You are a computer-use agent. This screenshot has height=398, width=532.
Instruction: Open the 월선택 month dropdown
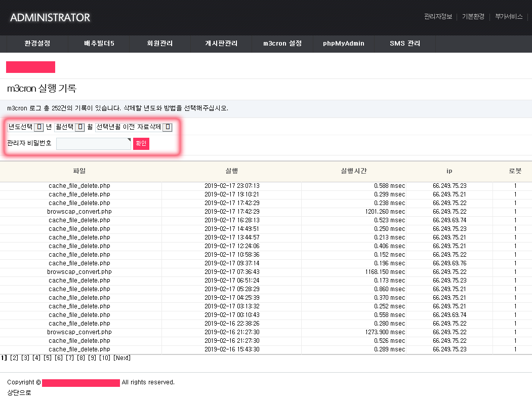[79, 127]
